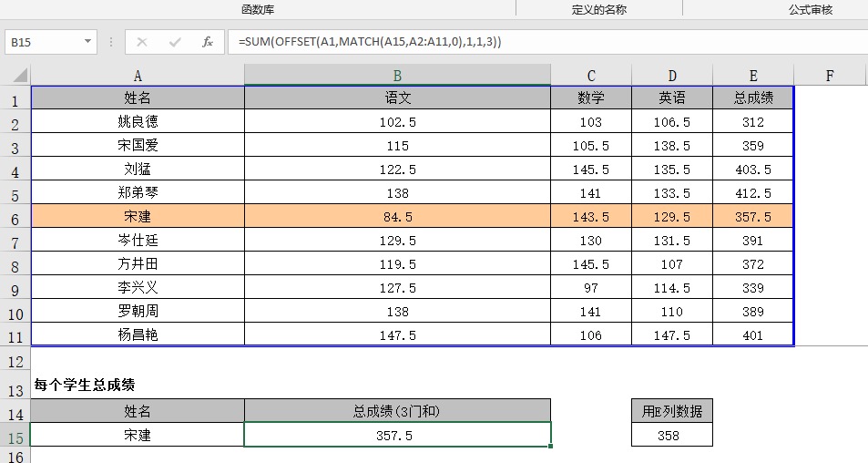The height and width of the screenshot is (463, 868).
Task: Click the Select All corner triangle
Action: 20,76
